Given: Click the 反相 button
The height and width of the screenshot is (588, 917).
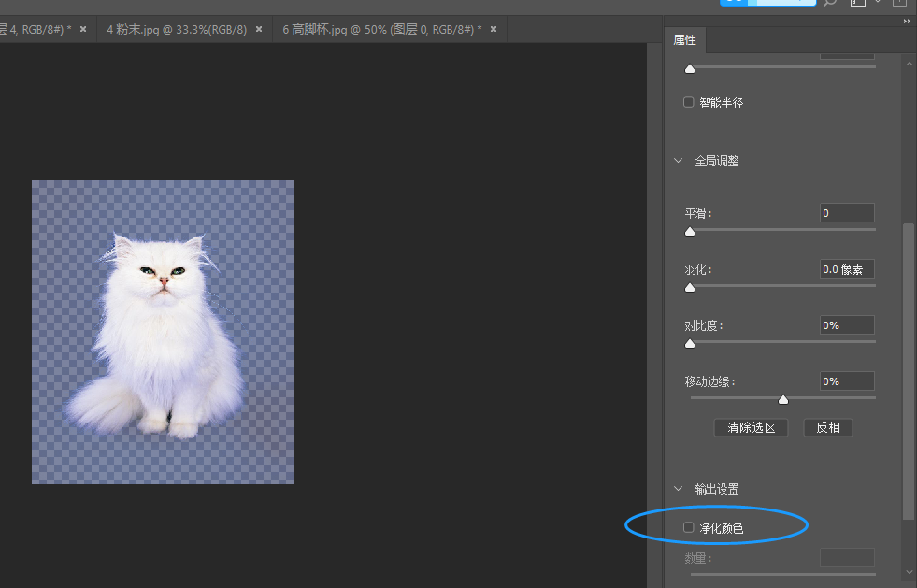Looking at the screenshot, I should coord(828,428).
